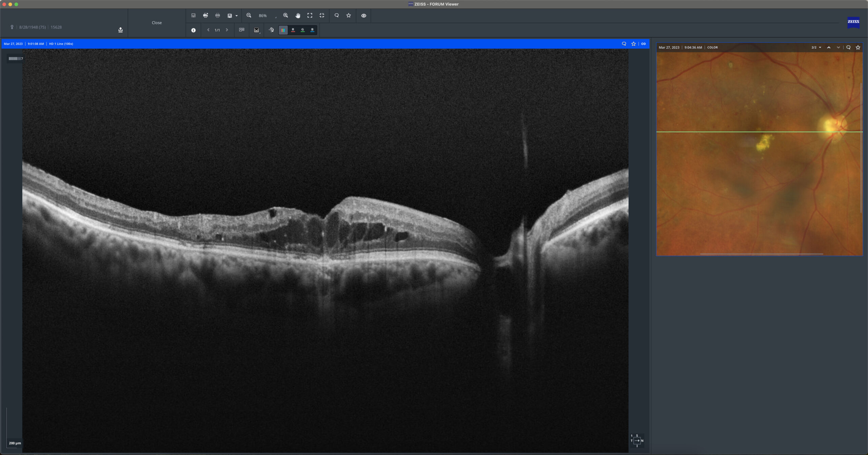
Task: Click the ZEISS logo
Action: pos(853,22)
